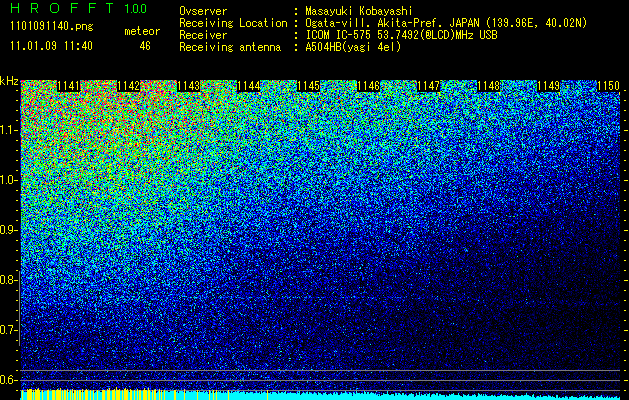Click the kHz axis unit label
Viewport: 629px width, 400px height.
(9, 81)
